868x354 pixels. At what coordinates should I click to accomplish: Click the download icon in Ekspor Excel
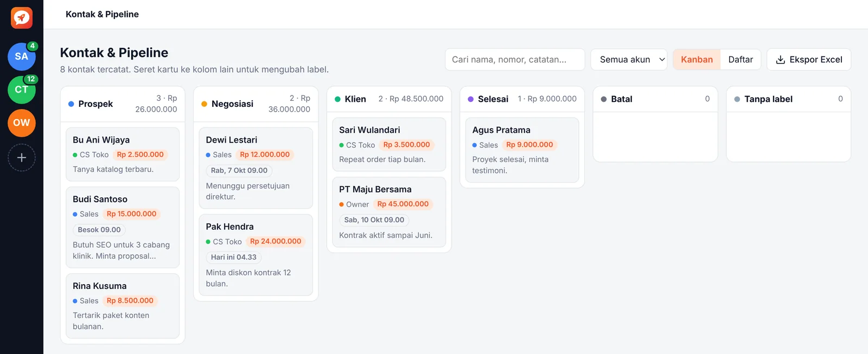780,60
